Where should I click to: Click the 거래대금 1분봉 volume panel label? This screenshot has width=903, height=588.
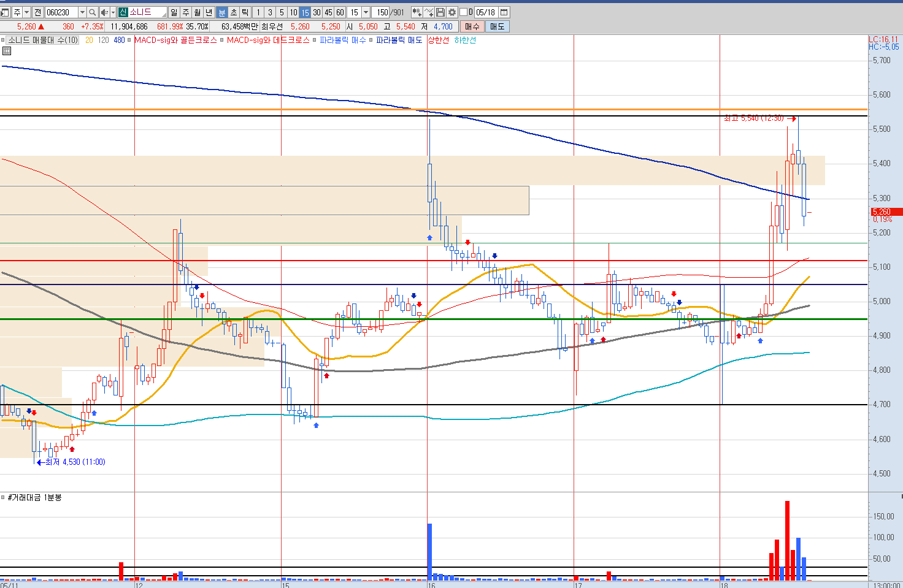34,497
